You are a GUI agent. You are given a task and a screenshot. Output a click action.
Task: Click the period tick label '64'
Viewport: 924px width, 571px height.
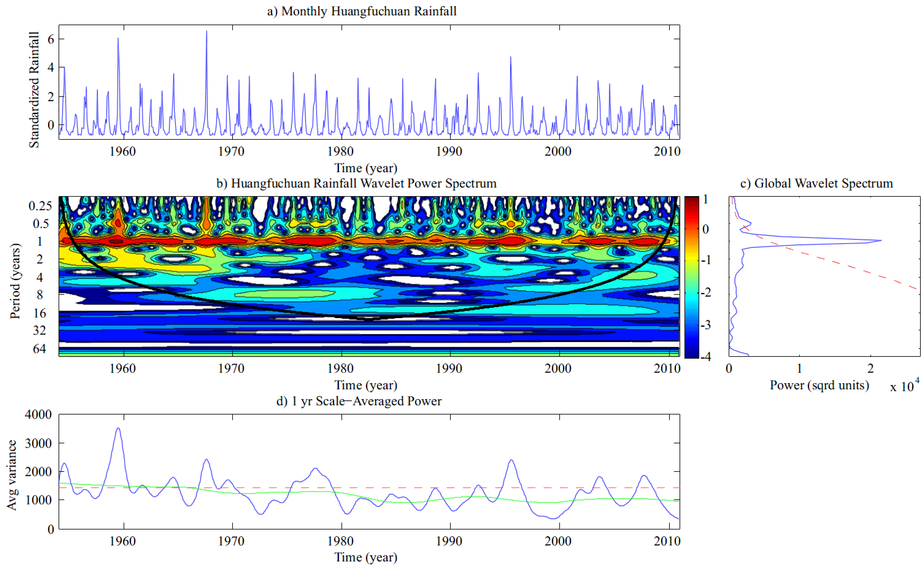40,349
